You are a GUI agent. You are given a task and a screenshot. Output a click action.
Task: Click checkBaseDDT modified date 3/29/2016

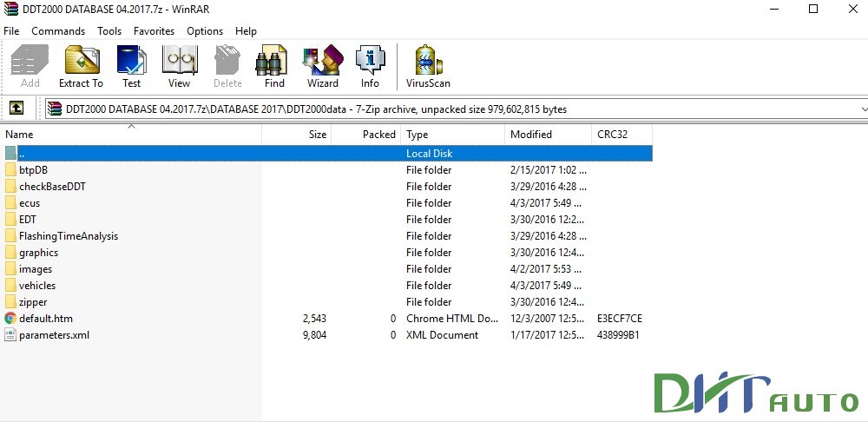pyautogui.click(x=549, y=187)
